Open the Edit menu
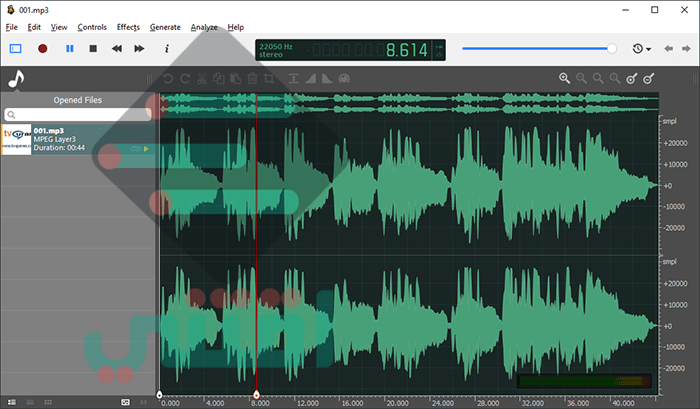Viewport: 700px width, 409px height. (34, 27)
